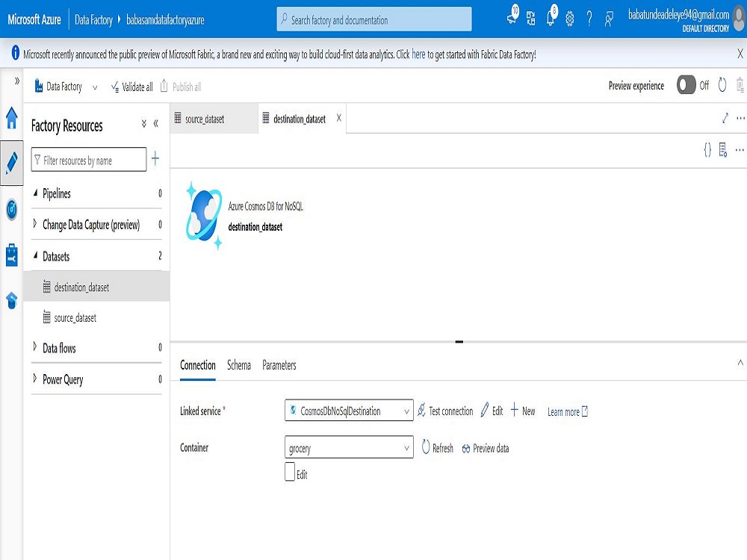The image size is (747, 560).
Task: Collapse the Factory Resources panel double arrow
Action: 156,124
